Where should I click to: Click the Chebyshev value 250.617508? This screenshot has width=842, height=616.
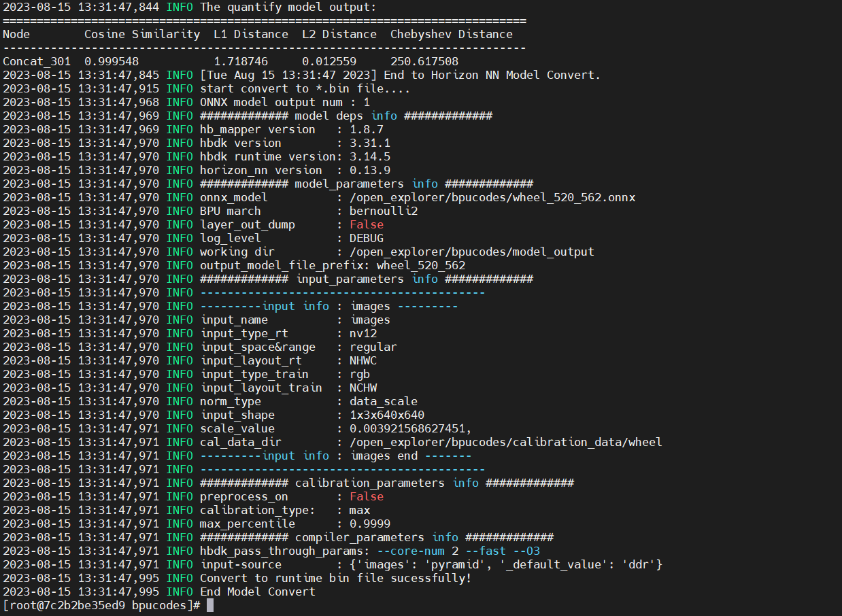tap(424, 61)
